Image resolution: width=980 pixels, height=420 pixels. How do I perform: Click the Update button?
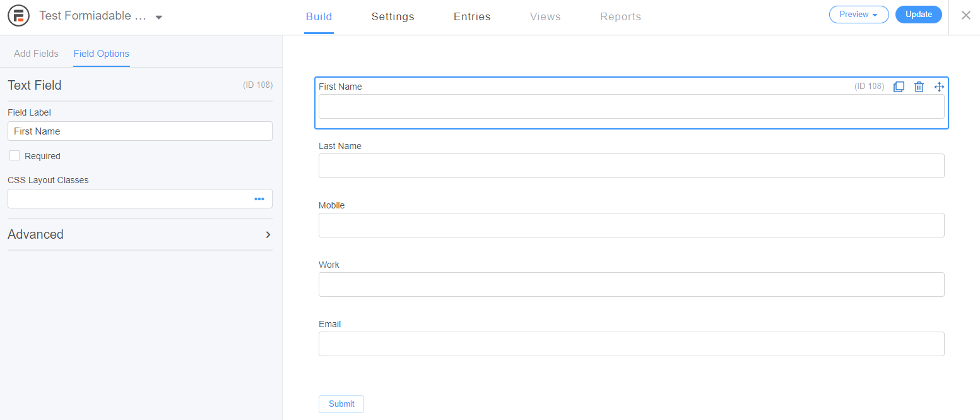coord(918,15)
